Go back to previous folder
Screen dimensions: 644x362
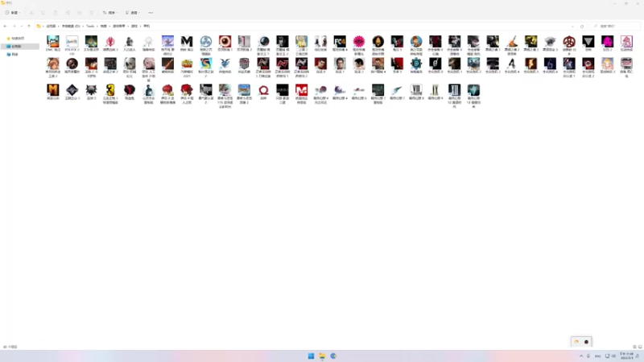[x=6, y=26]
